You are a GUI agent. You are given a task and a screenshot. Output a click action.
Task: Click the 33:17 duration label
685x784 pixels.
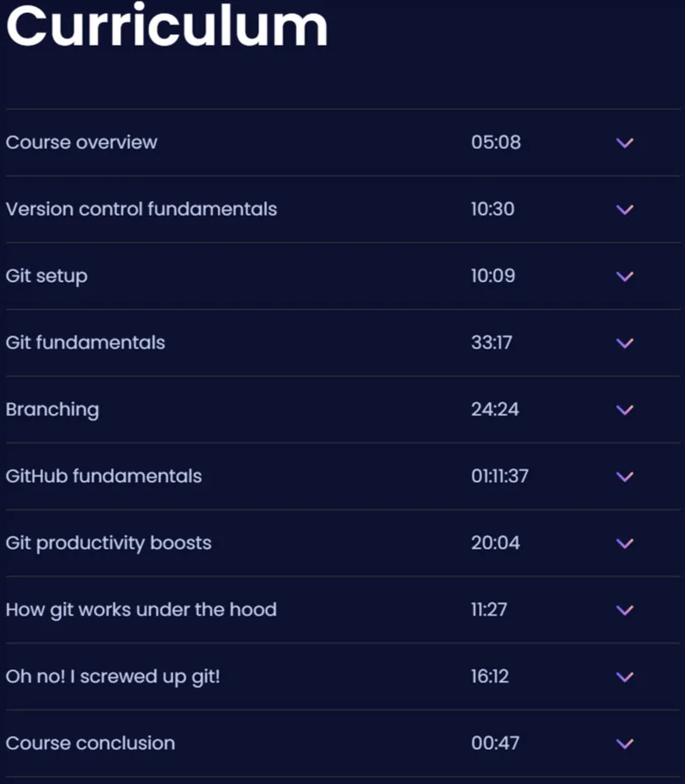click(x=492, y=342)
